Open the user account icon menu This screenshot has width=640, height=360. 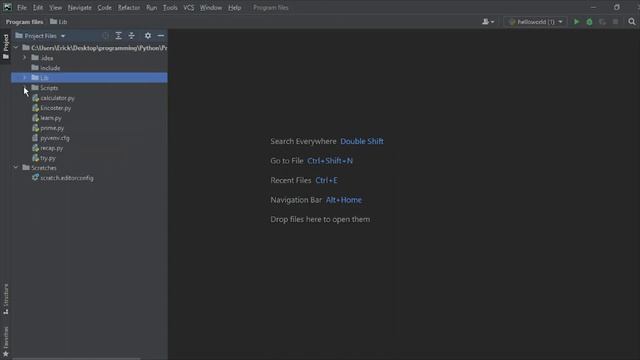click(x=488, y=22)
